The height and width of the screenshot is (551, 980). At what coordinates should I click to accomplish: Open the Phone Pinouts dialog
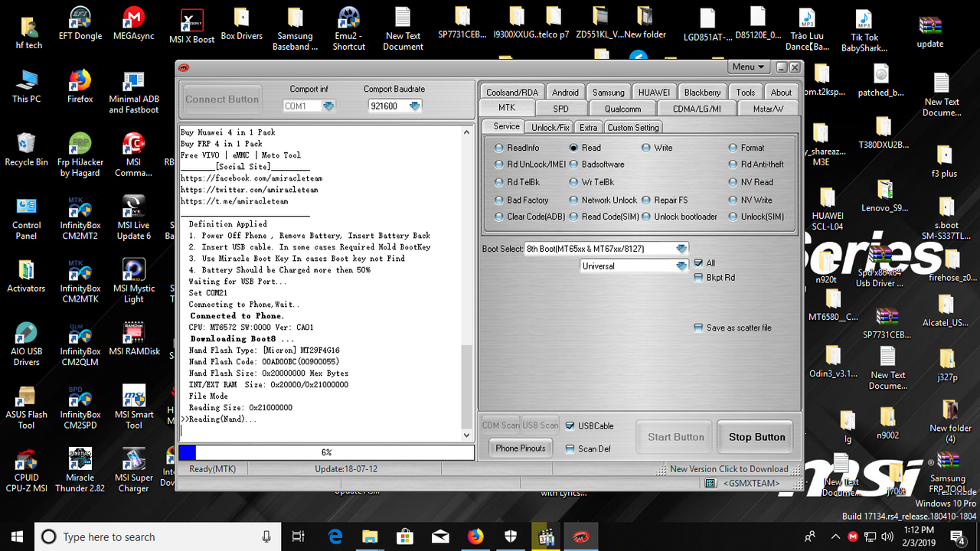click(521, 448)
